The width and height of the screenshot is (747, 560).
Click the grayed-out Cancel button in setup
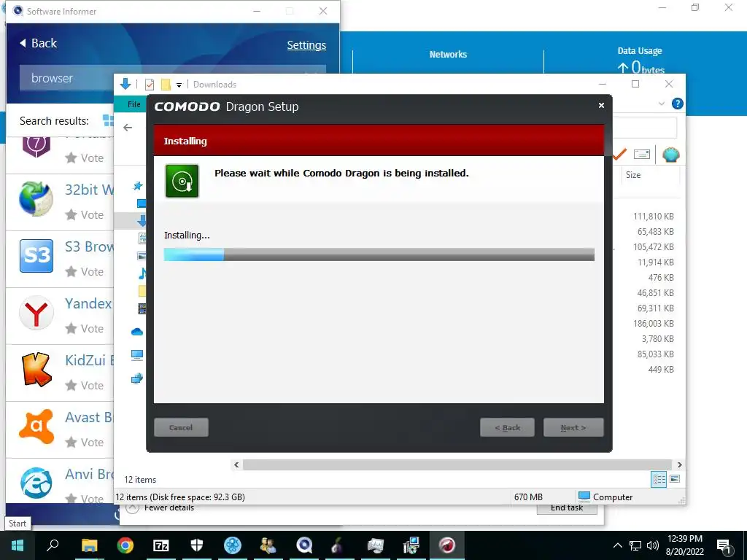181,427
